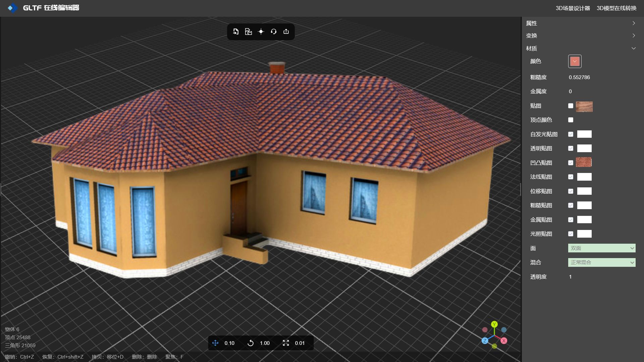Toggle the 凹凸贴图 checkbox
Image resolution: width=644 pixels, height=362 pixels.
(571, 163)
